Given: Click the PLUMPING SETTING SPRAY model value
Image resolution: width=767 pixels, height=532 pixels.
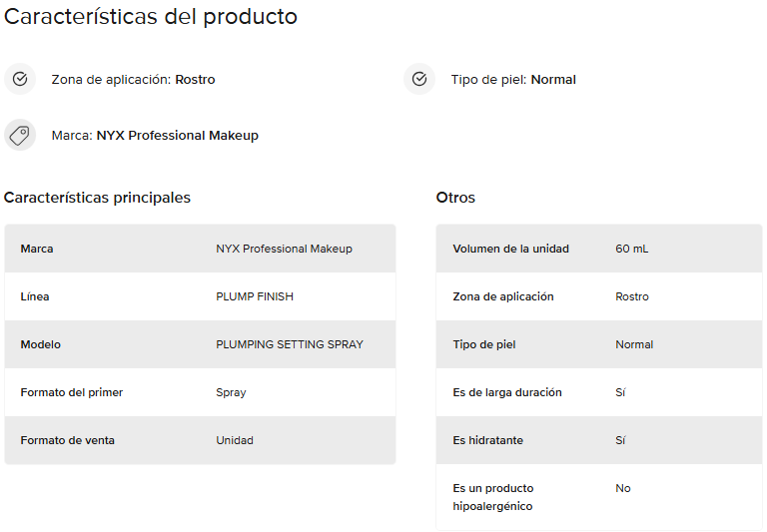Looking at the screenshot, I should pyautogui.click(x=290, y=344).
